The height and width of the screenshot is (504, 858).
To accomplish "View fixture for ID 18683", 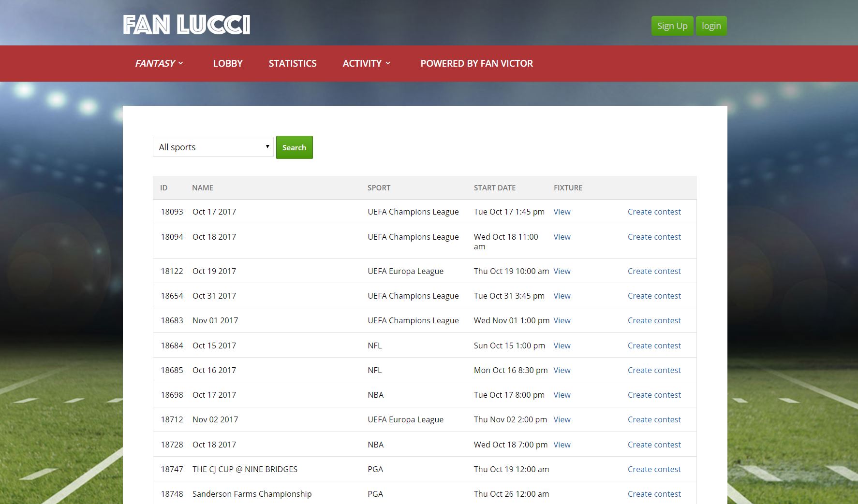I will (562, 320).
